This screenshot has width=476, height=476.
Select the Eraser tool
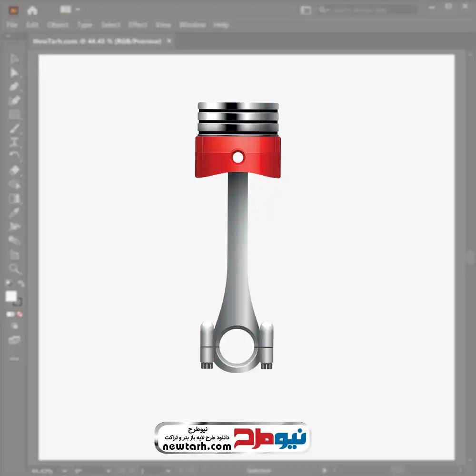(14, 170)
